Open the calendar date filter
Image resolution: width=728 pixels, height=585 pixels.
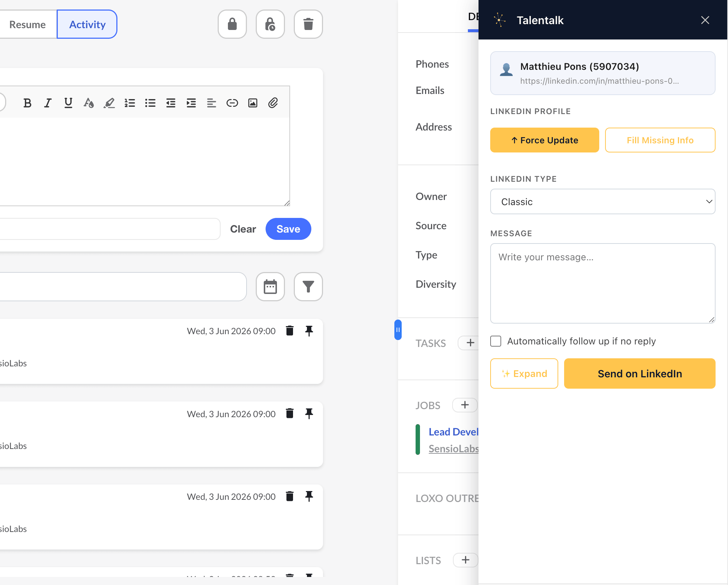click(x=270, y=287)
